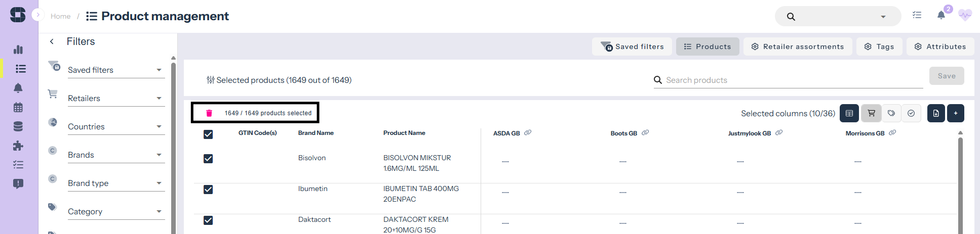Click the pink trash delete icon
Screen dimensions: 980x234
click(x=209, y=113)
